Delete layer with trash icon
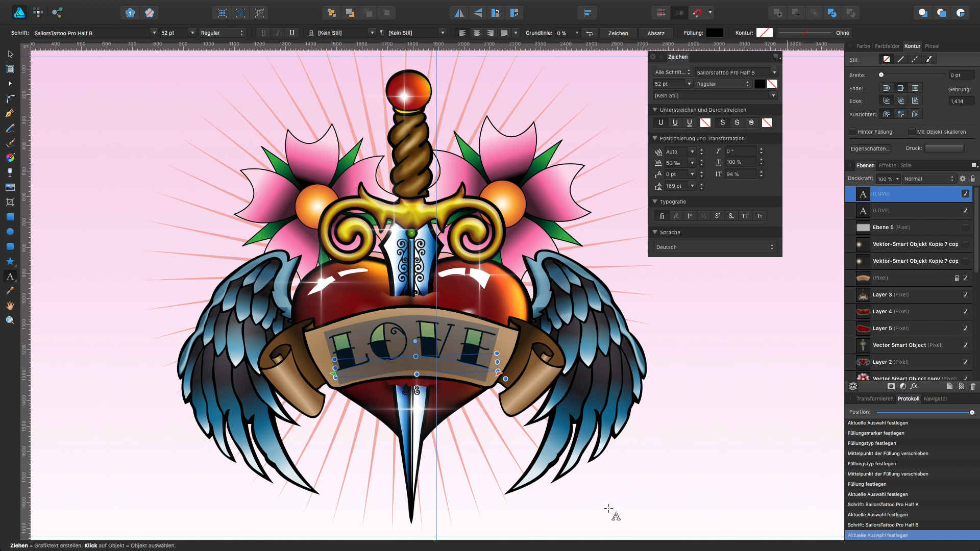The height and width of the screenshot is (551, 980). pos(973,386)
